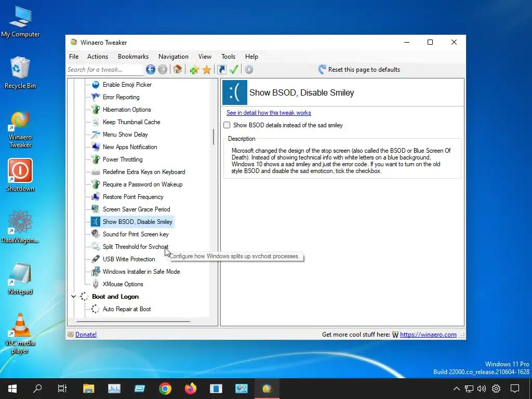532x399 pixels.
Task: Open the File menu
Action: [x=74, y=57]
